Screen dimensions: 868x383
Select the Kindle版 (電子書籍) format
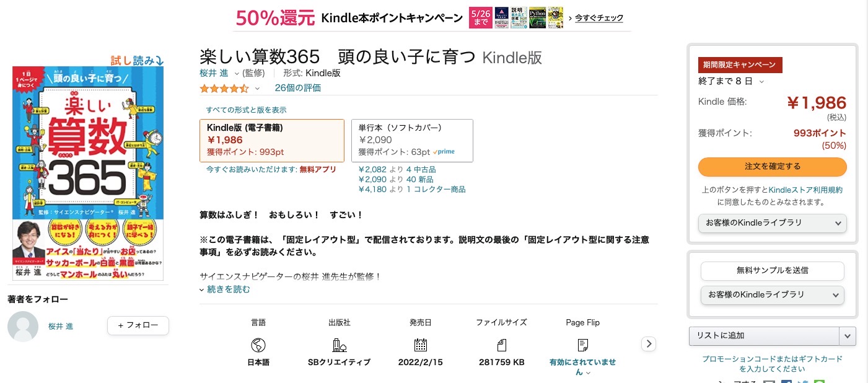pyautogui.click(x=272, y=140)
